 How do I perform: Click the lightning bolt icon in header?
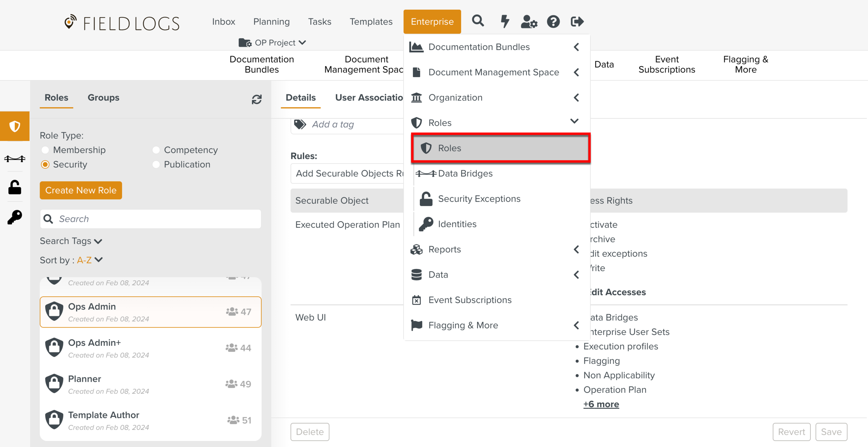pos(504,21)
